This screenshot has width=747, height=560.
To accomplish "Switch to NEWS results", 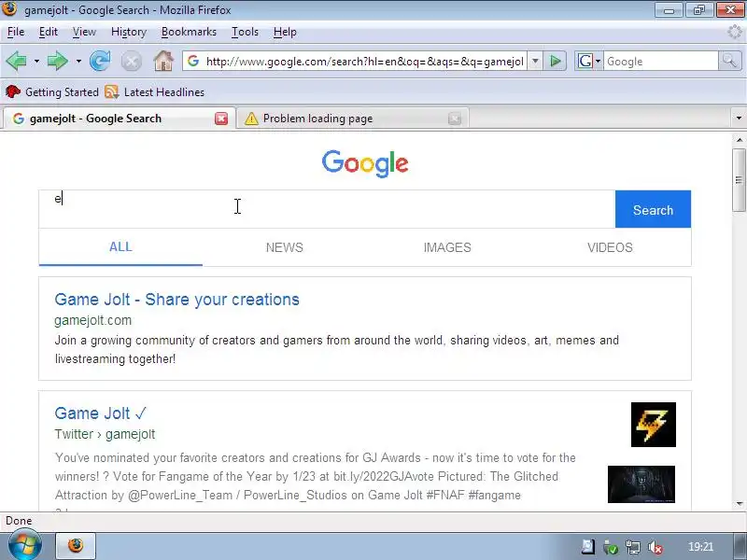I will pyautogui.click(x=285, y=247).
